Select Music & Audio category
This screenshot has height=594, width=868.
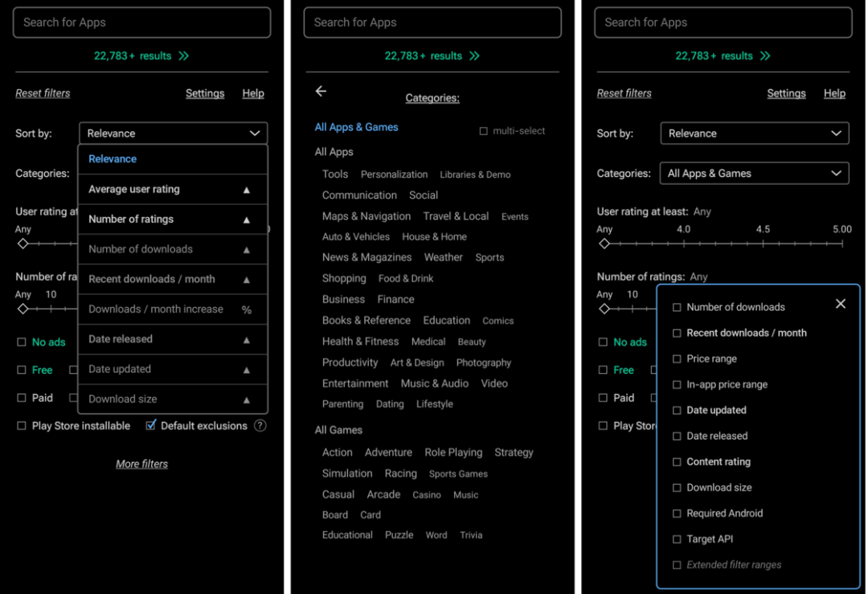[435, 383]
